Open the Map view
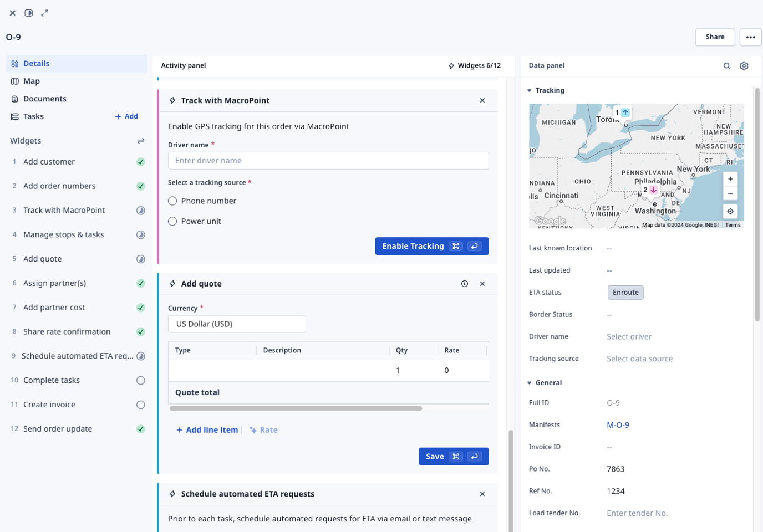763x532 pixels. pyautogui.click(x=31, y=81)
